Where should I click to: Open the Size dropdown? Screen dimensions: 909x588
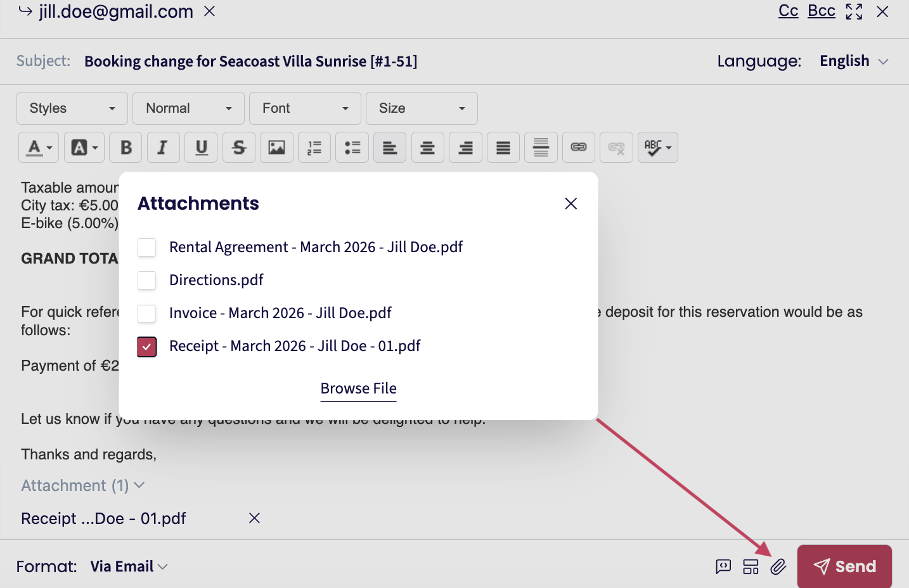point(422,108)
